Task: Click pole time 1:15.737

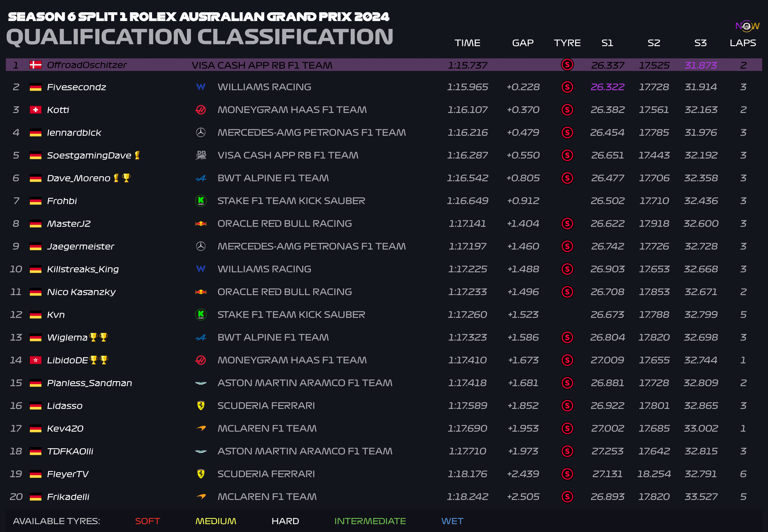Action: (468, 65)
